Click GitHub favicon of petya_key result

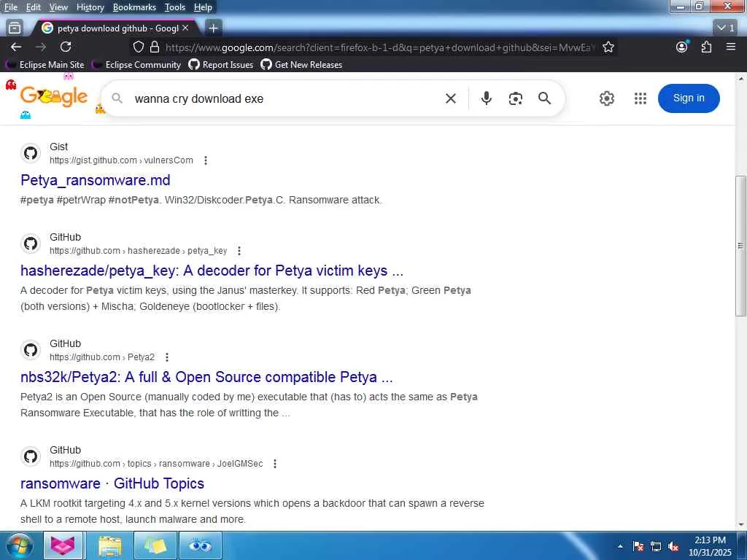31,244
